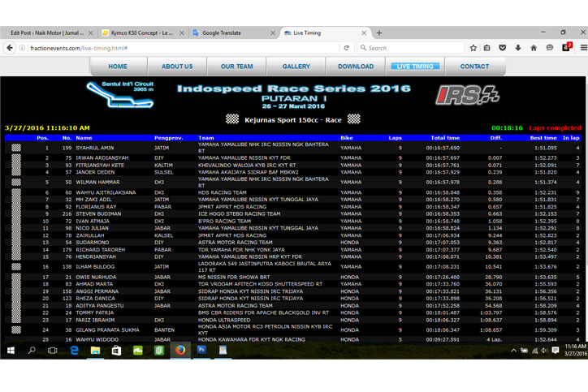Image resolution: width=588 pixels, height=392 pixels.
Task: Bookmark this page with the star icon
Action: click(x=473, y=48)
